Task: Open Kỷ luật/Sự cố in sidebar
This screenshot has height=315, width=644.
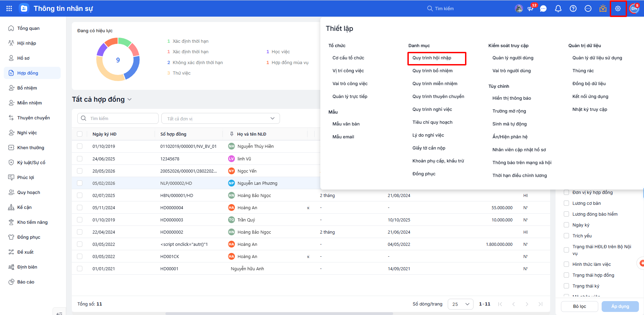Action: [32, 162]
